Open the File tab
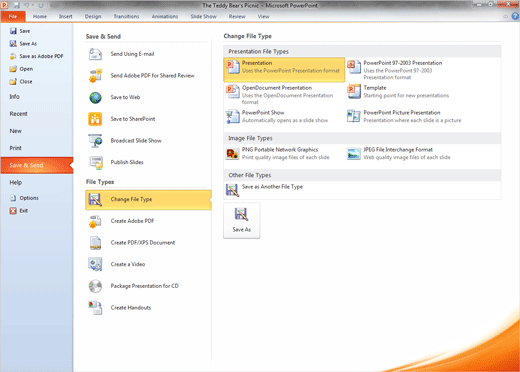The height and width of the screenshot is (372, 520). point(13,16)
